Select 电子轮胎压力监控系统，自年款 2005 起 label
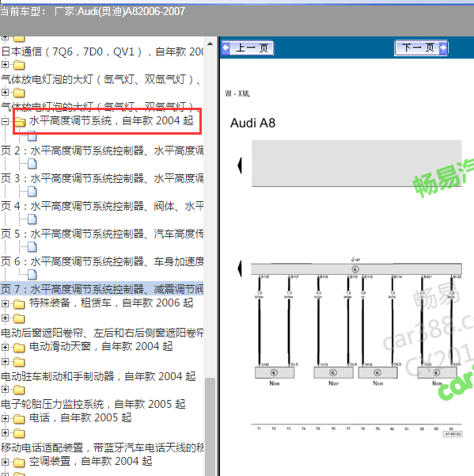The width and height of the screenshot is (474, 476). pyautogui.click(x=93, y=404)
